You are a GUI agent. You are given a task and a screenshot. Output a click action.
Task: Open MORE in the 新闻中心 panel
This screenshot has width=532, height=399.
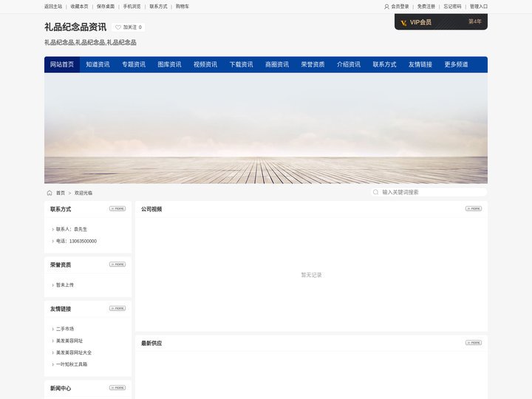[117, 388]
